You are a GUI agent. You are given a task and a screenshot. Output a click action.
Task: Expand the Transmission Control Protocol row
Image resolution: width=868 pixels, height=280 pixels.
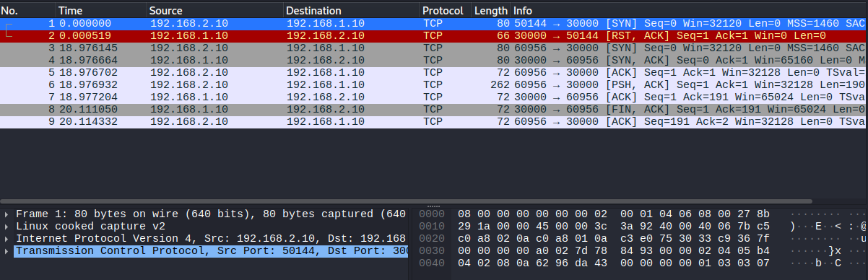6,250
